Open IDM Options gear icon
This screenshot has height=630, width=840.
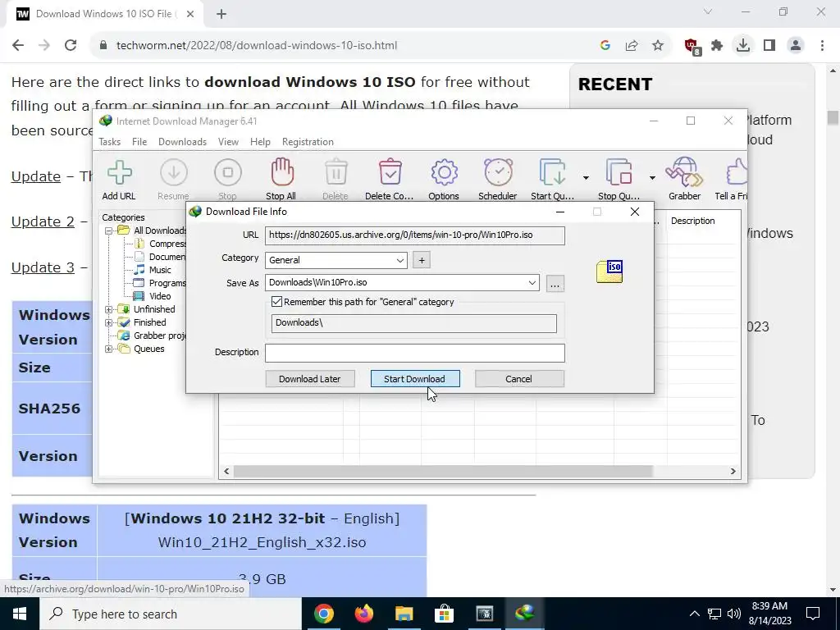444,172
